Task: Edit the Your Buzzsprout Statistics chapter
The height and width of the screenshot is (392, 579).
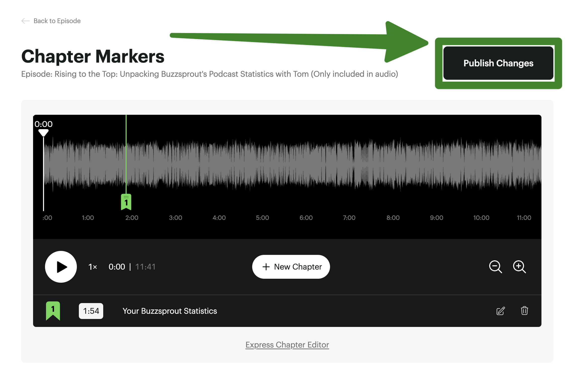Action: point(500,311)
